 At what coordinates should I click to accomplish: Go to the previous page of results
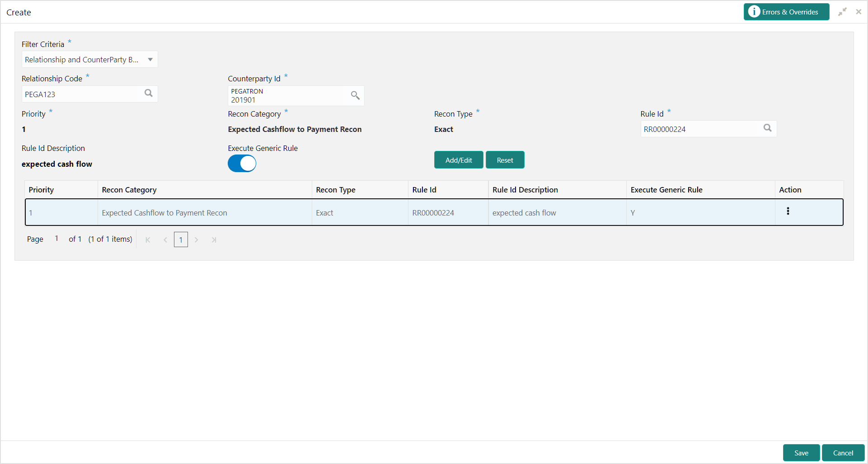click(165, 240)
